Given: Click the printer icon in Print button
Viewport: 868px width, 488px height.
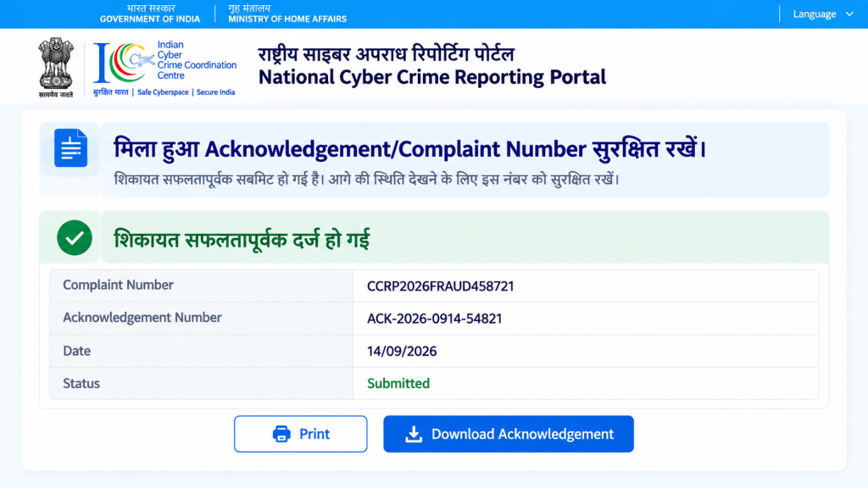Looking at the screenshot, I should tap(281, 434).
